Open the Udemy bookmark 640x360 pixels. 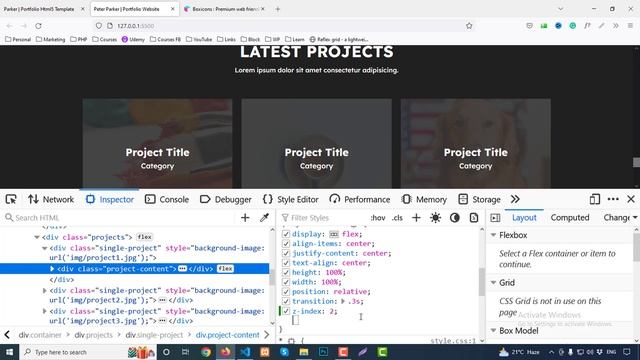coord(133,39)
